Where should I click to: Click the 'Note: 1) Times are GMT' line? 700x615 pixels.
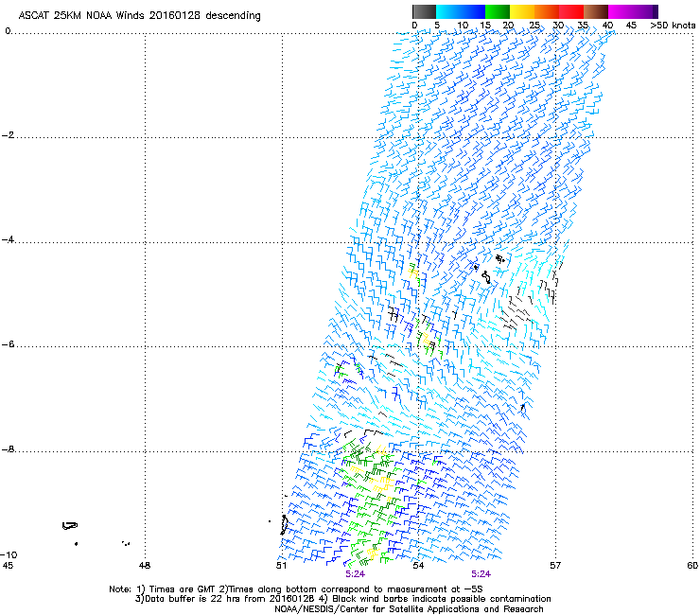(x=296, y=589)
